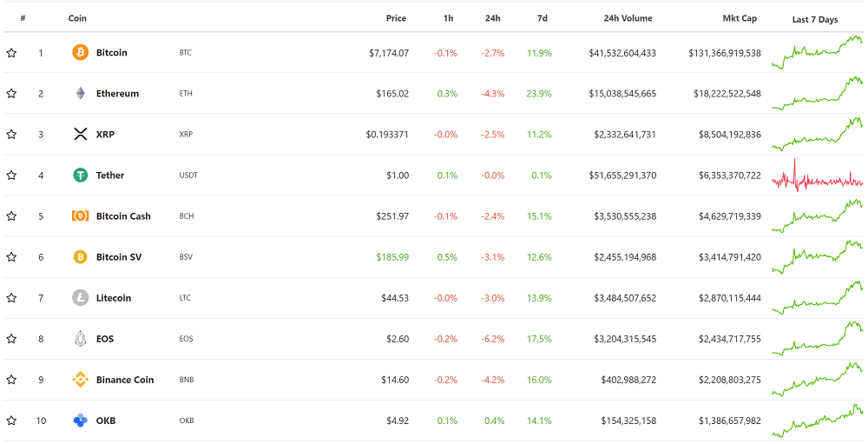The height and width of the screenshot is (444, 868).
Task: Open the OKB coin name link
Action: click(x=106, y=421)
